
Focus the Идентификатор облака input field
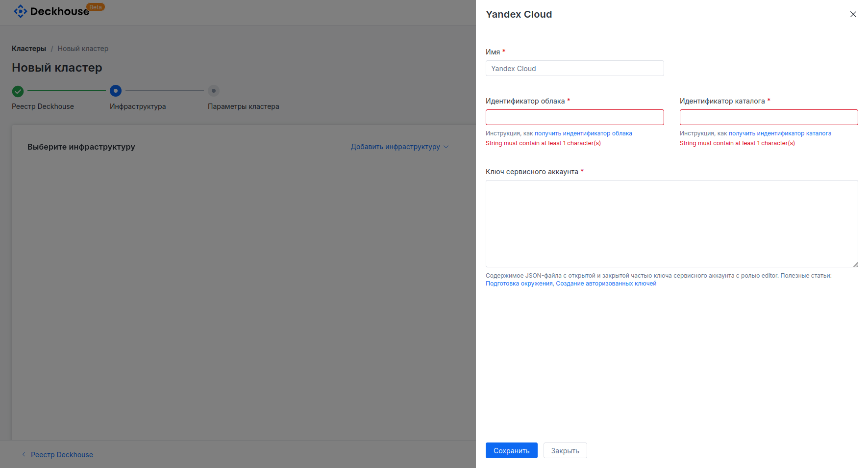click(574, 117)
